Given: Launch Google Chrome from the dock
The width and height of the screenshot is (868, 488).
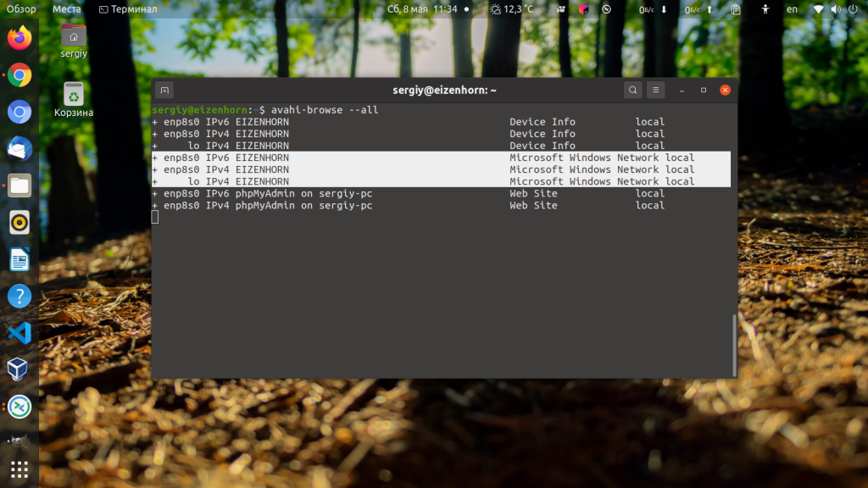Looking at the screenshot, I should (19, 75).
